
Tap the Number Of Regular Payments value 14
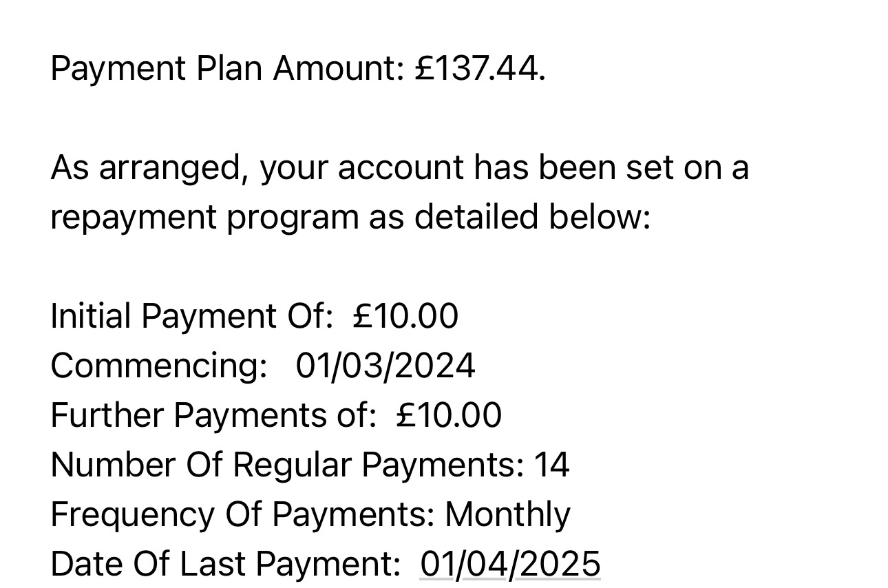point(552,465)
